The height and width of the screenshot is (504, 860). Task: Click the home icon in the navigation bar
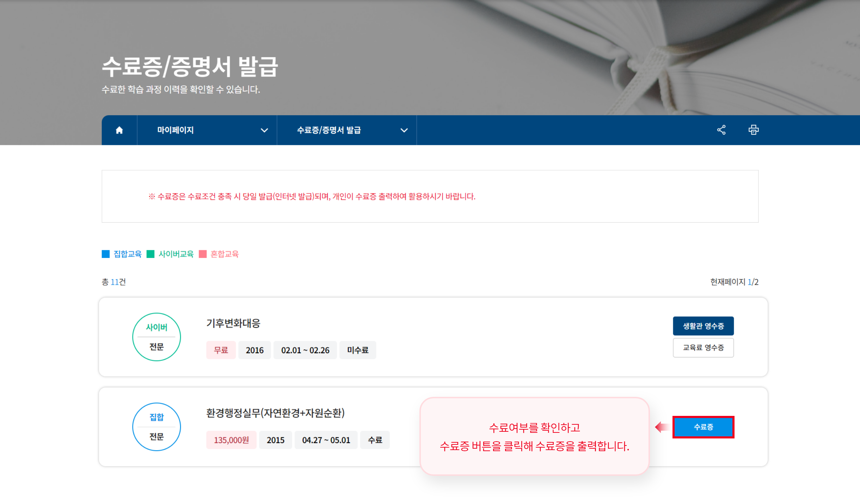pos(119,130)
